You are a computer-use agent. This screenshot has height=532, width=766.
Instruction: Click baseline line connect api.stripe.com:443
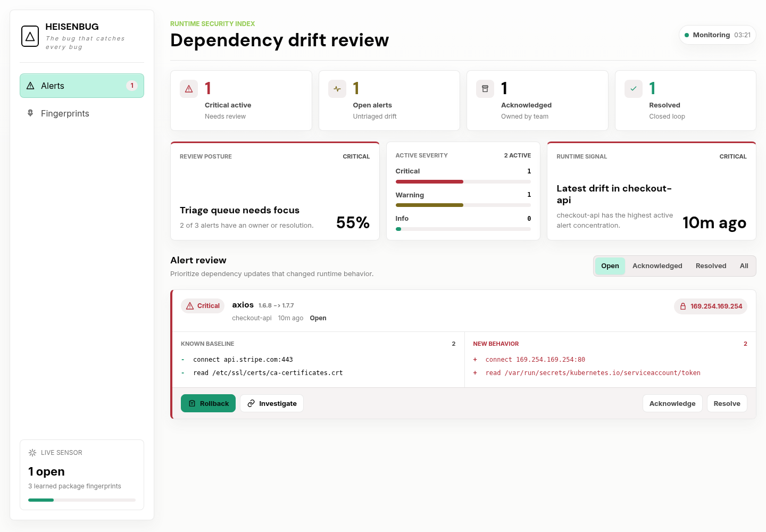(243, 360)
